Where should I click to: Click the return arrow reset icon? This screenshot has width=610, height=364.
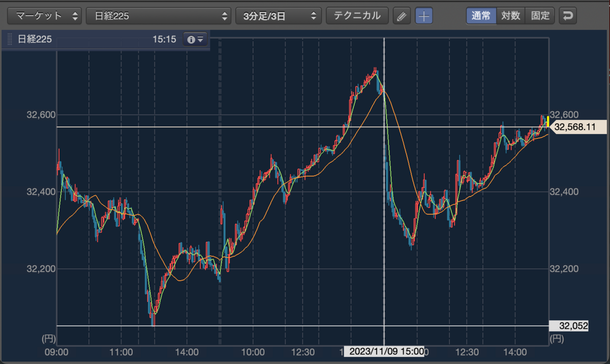(x=568, y=16)
